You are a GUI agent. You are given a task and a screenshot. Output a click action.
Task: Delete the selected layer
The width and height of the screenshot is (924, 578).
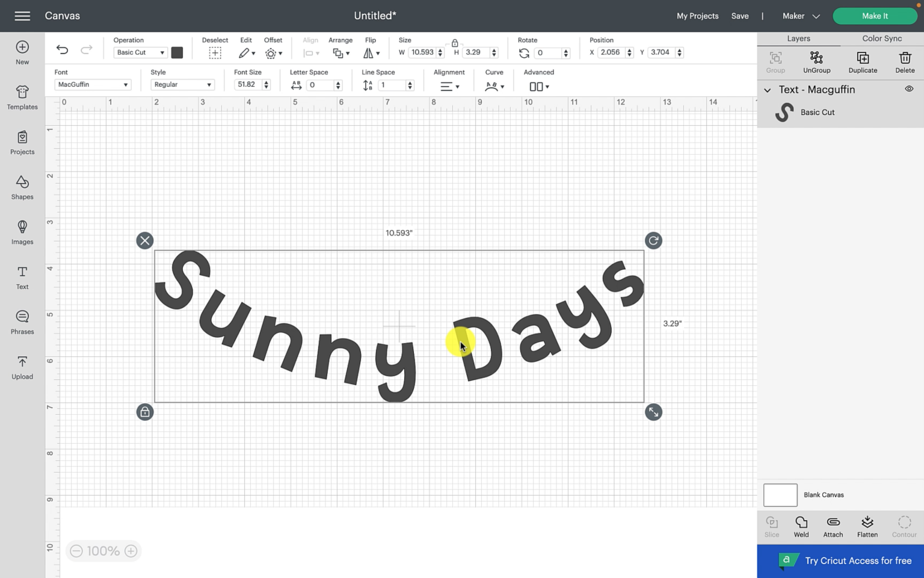pos(905,62)
